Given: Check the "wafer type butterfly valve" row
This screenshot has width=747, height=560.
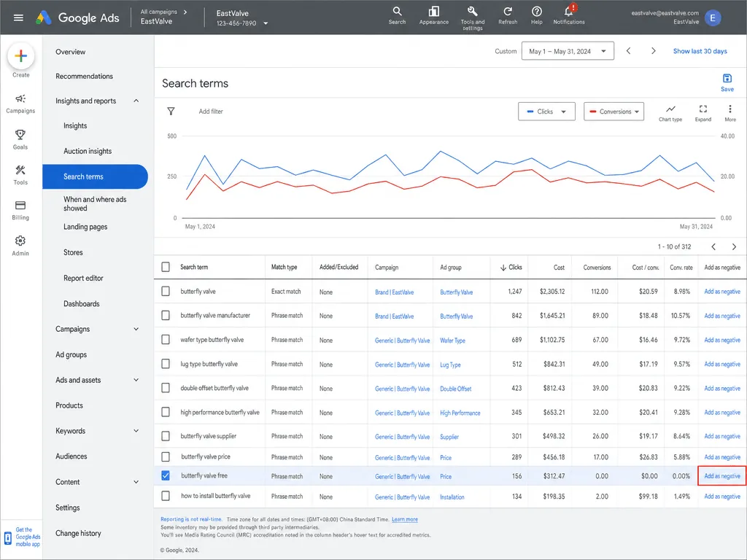Looking at the screenshot, I should point(166,340).
